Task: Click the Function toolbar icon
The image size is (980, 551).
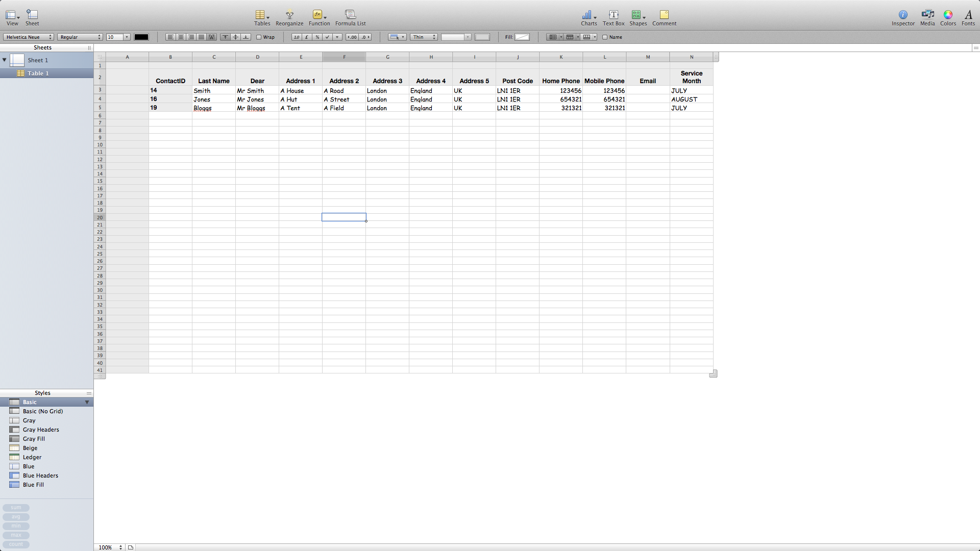Action: [x=317, y=15]
